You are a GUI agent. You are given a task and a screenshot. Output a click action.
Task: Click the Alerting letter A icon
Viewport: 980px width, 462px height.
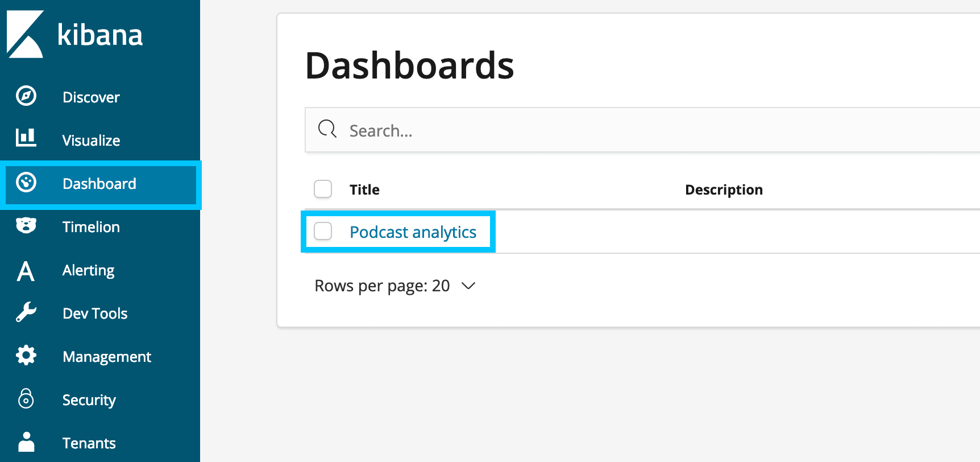pos(26,271)
